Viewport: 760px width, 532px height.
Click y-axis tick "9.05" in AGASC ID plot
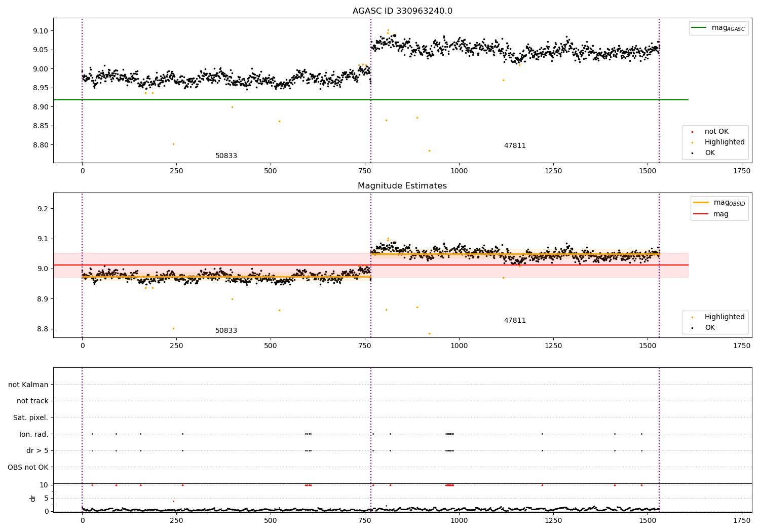coord(41,50)
